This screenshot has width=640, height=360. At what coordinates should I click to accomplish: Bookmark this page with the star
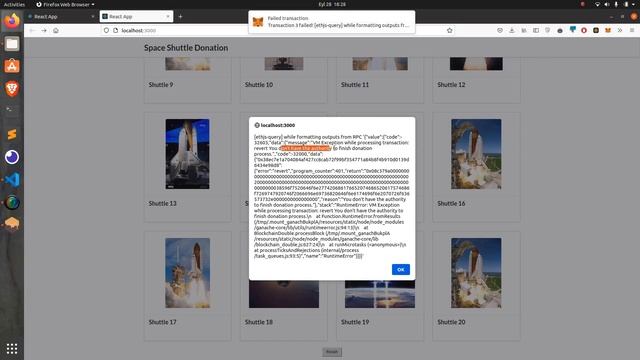click(x=449, y=31)
